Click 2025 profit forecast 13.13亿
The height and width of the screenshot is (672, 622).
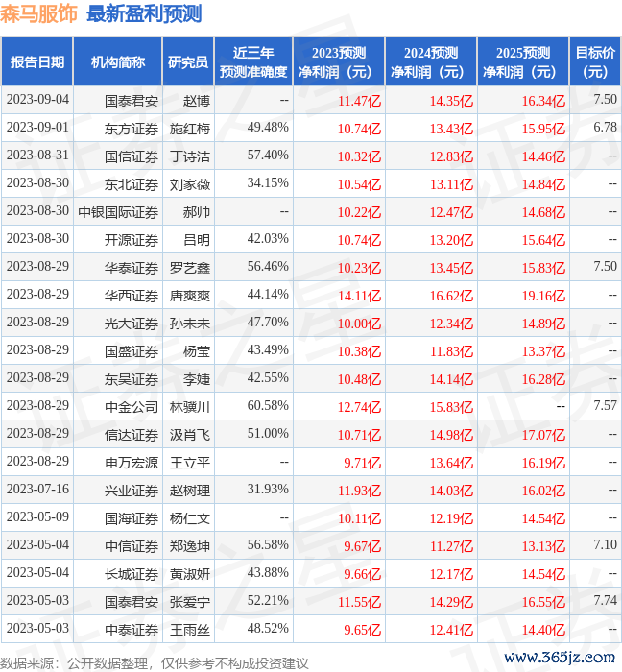543,546
